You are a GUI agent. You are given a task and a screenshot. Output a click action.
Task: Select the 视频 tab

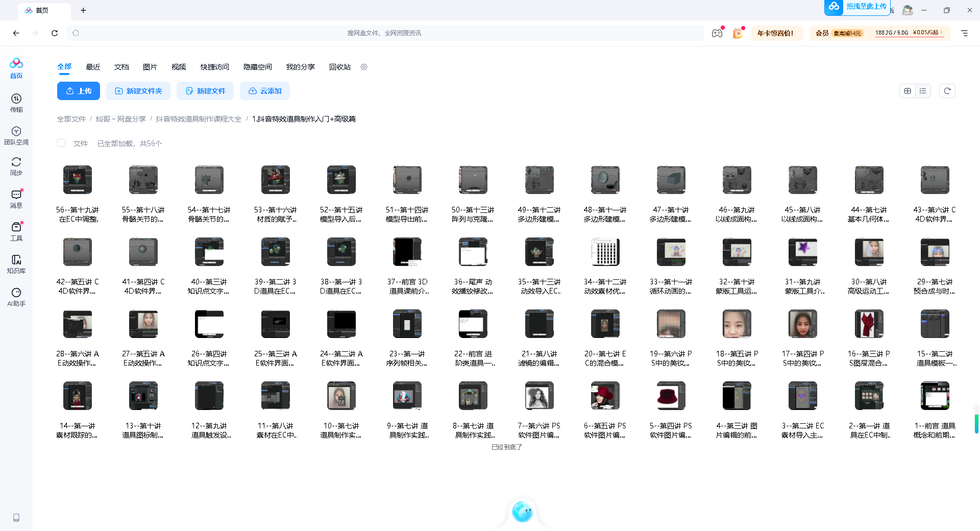(x=179, y=67)
